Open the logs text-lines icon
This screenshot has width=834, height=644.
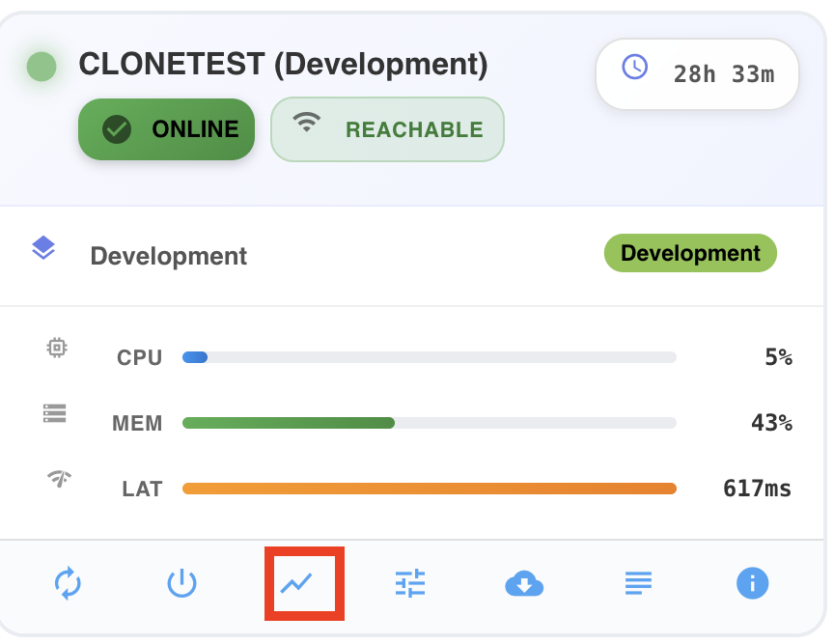click(638, 583)
